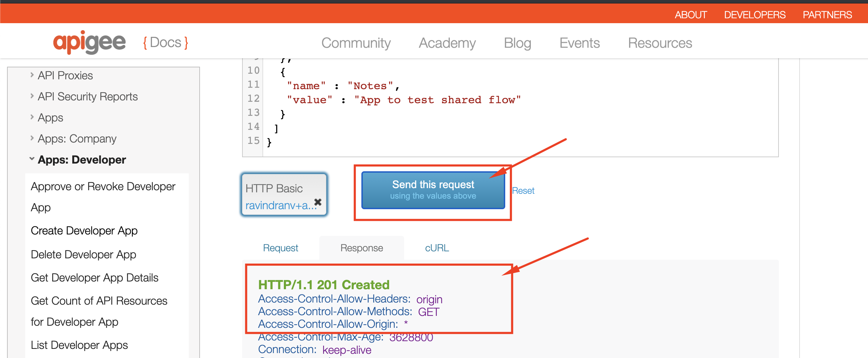The width and height of the screenshot is (868, 358).
Task: Click the Send this request button
Action: [x=433, y=190]
